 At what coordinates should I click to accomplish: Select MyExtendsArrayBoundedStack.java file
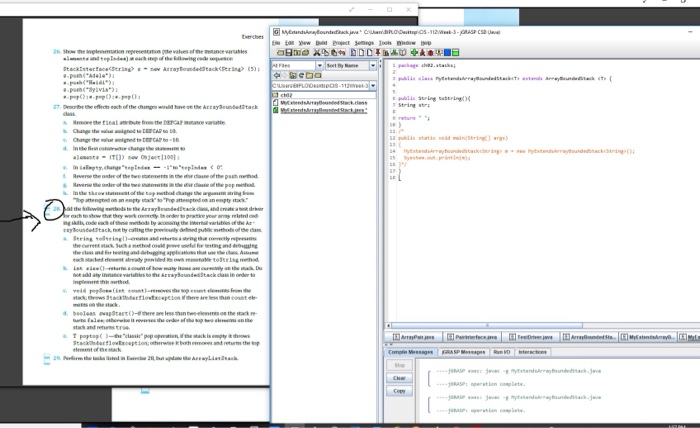tap(323, 110)
